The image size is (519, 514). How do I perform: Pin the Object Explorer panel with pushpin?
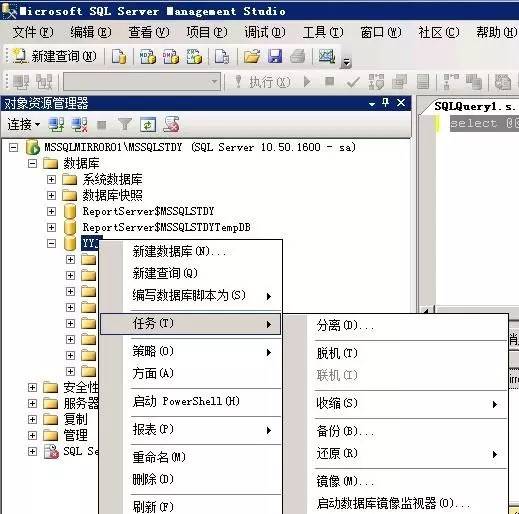[x=386, y=103]
